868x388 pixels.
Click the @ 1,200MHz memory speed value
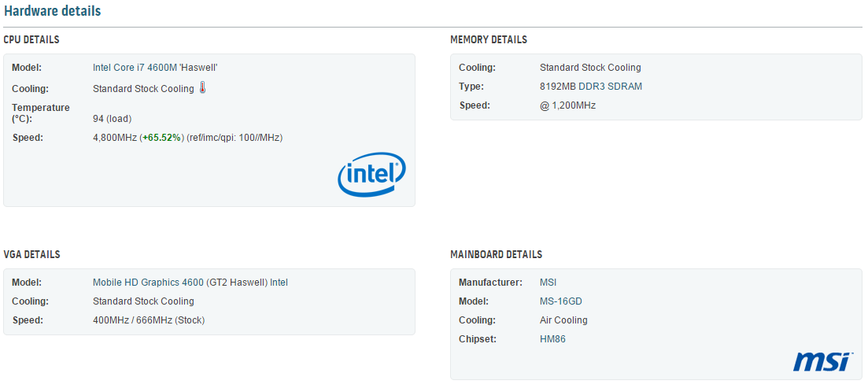click(567, 105)
